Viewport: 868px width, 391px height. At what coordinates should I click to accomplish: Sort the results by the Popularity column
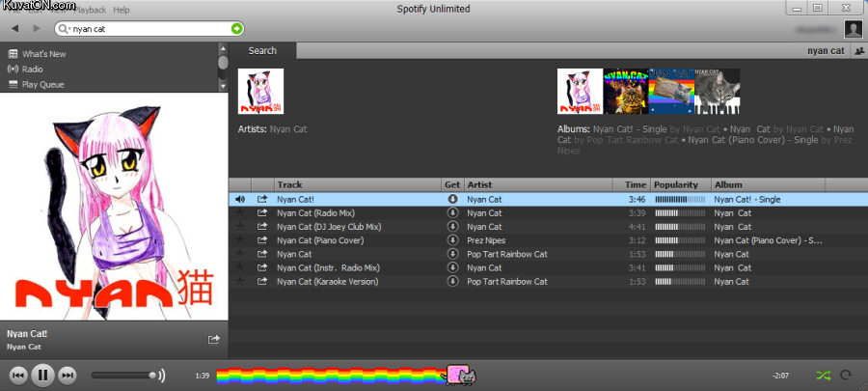coord(680,184)
